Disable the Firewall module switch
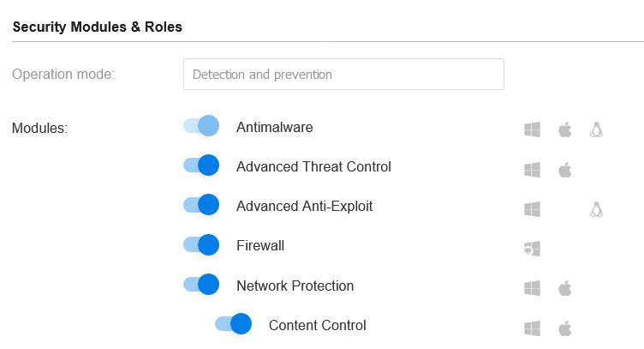The height and width of the screenshot is (349, 644). [201, 244]
